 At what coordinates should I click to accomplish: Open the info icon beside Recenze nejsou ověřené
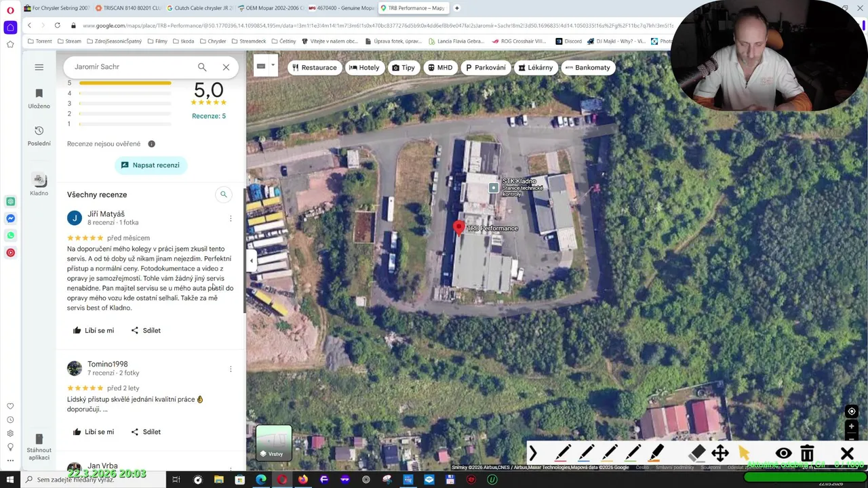click(x=151, y=144)
